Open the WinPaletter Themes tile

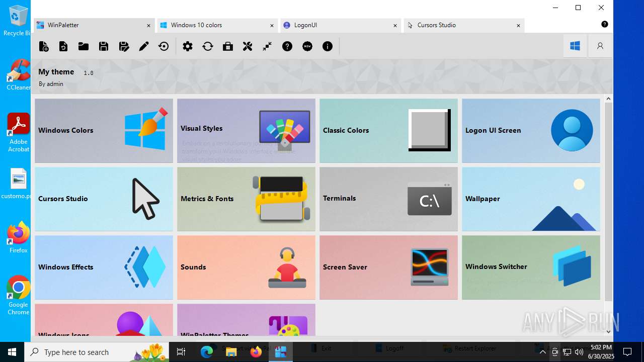click(x=246, y=320)
